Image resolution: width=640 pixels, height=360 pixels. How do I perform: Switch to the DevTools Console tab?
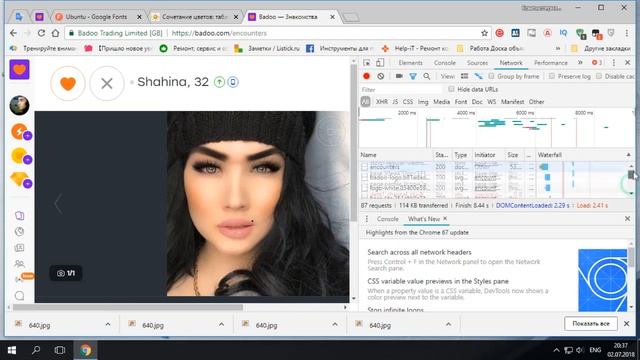click(444, 63)
